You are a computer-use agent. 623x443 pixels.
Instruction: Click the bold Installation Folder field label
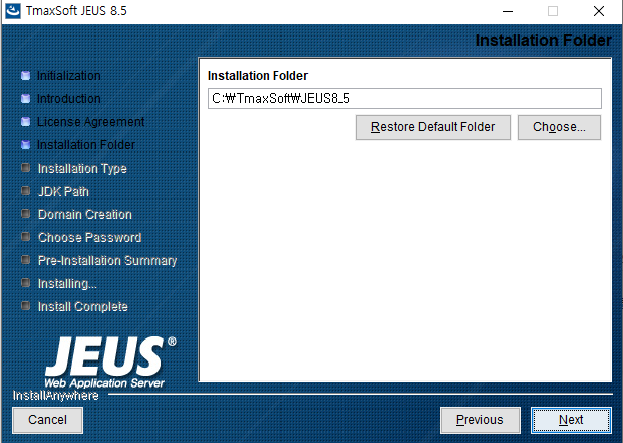[x=257, y=75]
